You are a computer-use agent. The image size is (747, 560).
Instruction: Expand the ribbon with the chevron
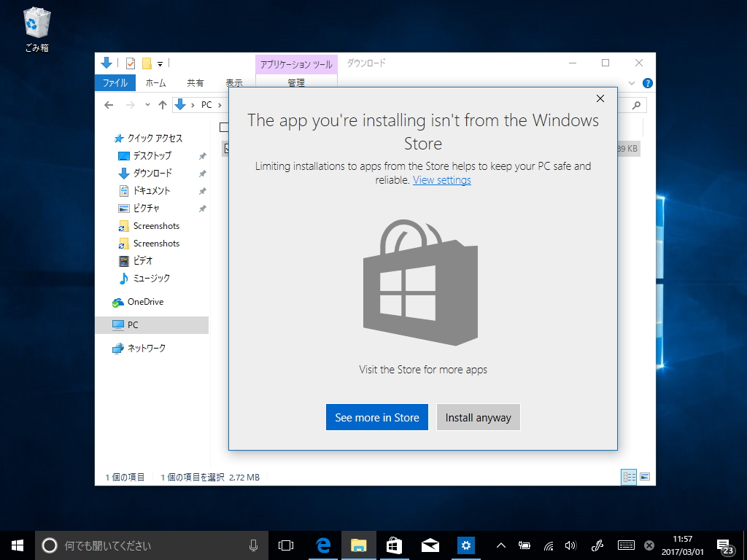(632, 83)
